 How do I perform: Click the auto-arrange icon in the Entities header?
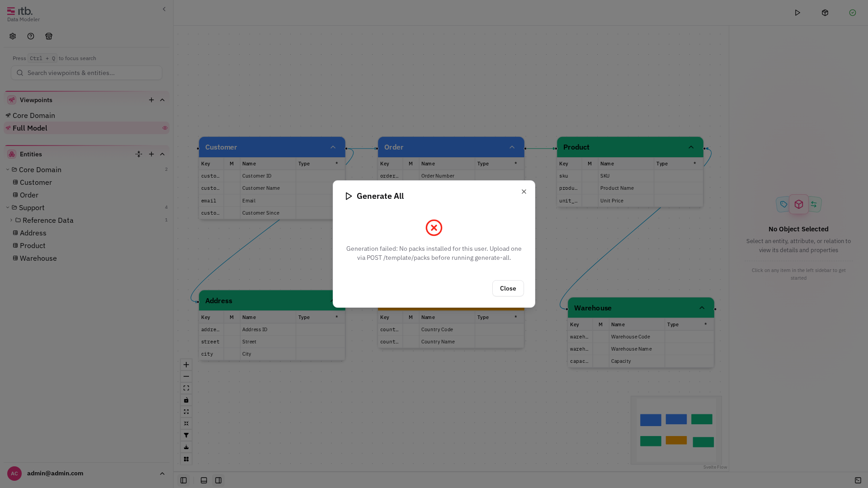click(139, 154)
